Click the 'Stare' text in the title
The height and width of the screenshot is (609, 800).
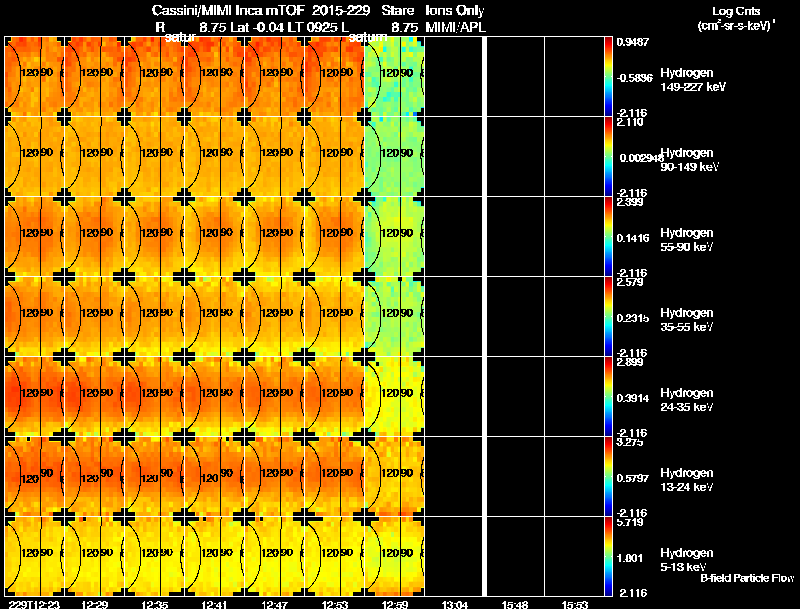tap(398, 10)
